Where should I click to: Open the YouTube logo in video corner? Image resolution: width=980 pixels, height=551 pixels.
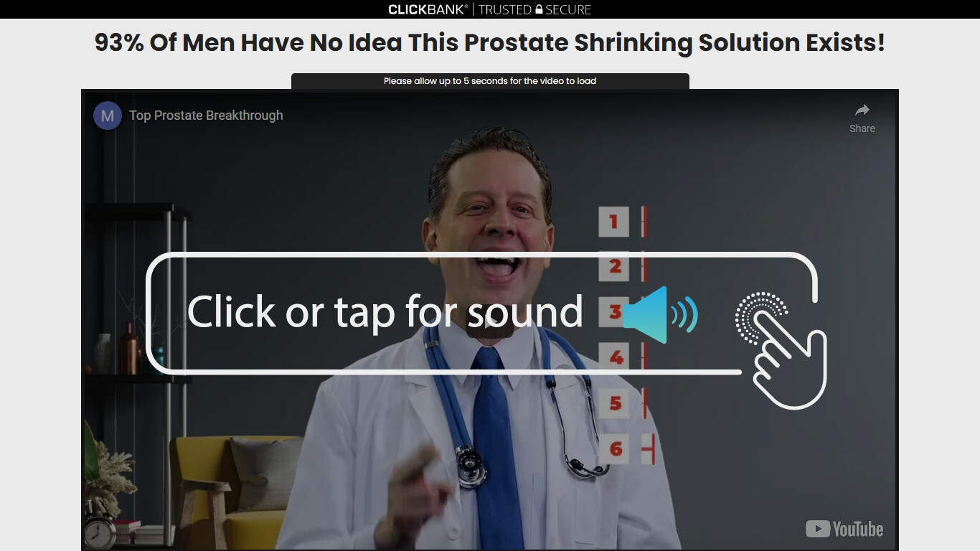(x=844, y=529)
